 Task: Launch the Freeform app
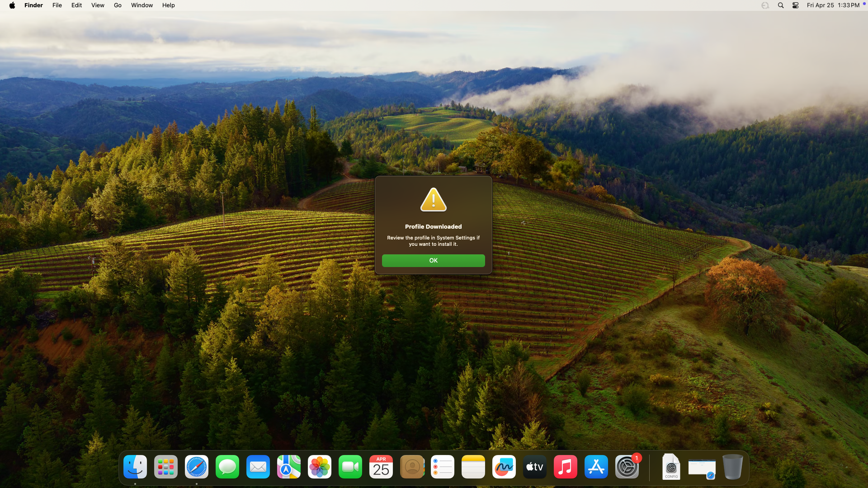click(x=504, y=467)
